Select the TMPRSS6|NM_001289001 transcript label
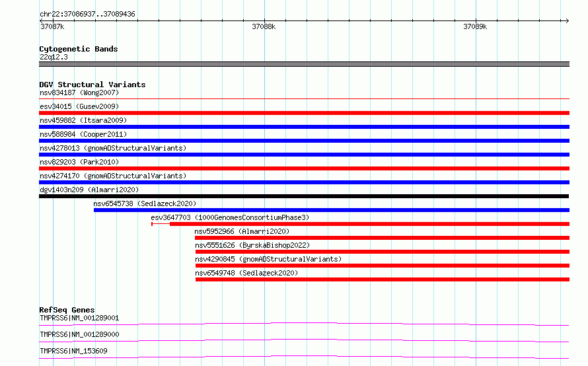The height and width of the screenshot is (366, 588). [x=79, y=318]
